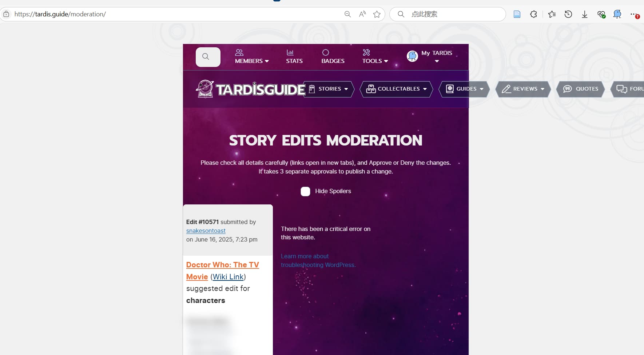Expand the COLLECTABLES dropdown arrow
The image size is (644, 355).
point(425,89)
